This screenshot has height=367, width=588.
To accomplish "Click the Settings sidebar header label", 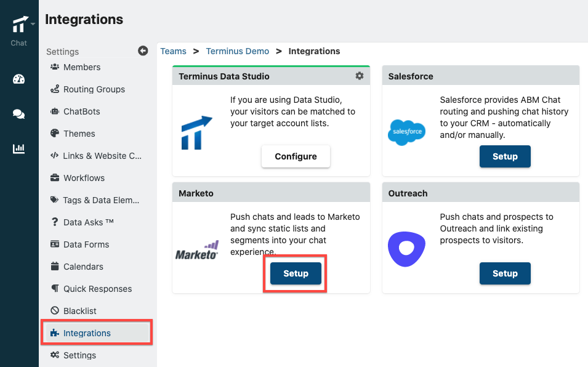I will click(x=63, y=51).
